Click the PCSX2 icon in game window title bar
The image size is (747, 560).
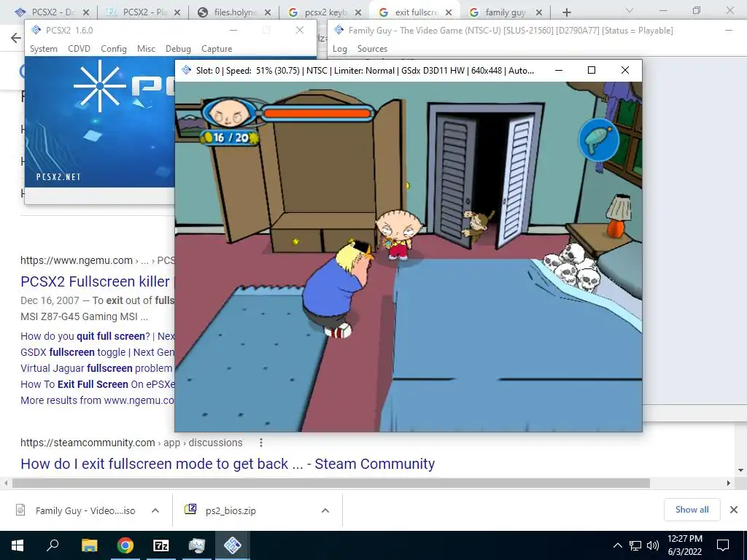click(186, 70)
